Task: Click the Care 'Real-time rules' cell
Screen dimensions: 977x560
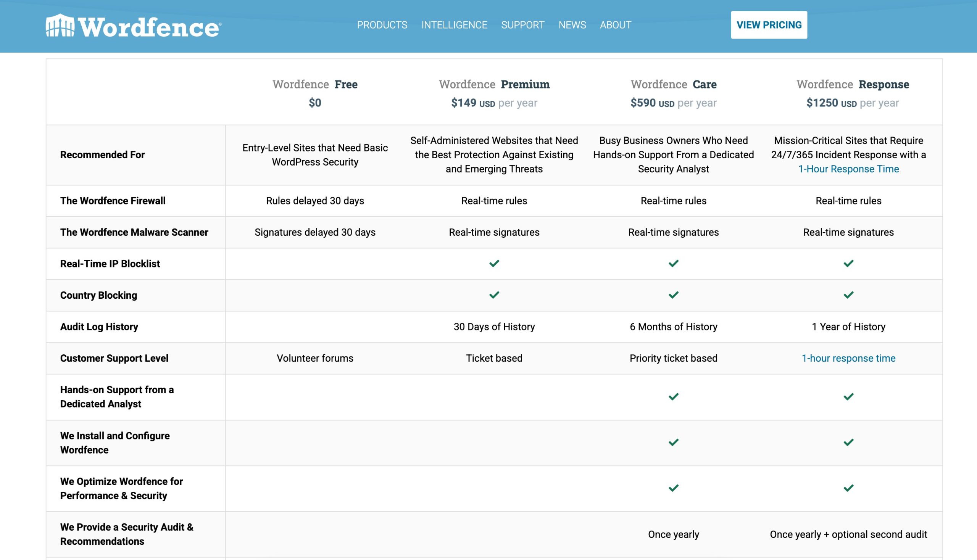Action: coord(673,201)
